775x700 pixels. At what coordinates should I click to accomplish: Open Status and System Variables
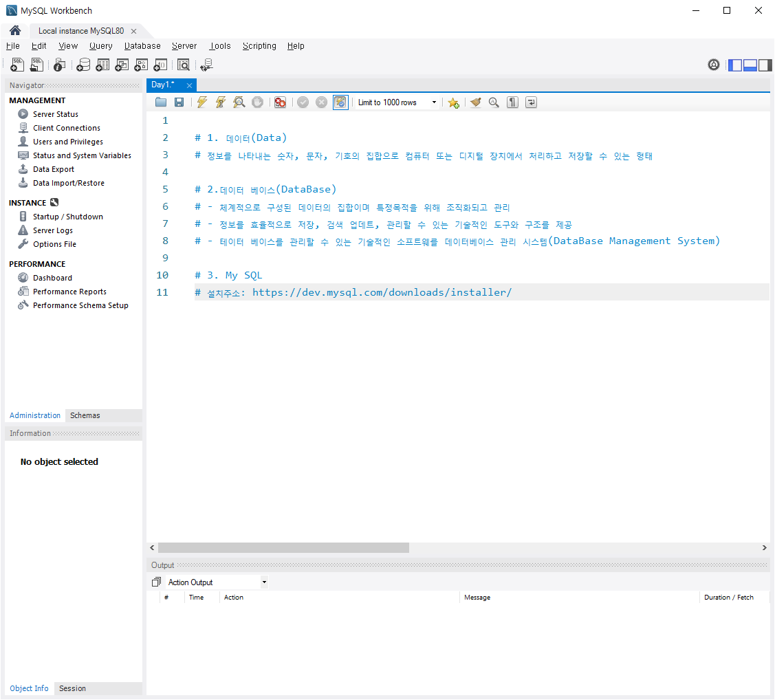click(x=82, y=155)
